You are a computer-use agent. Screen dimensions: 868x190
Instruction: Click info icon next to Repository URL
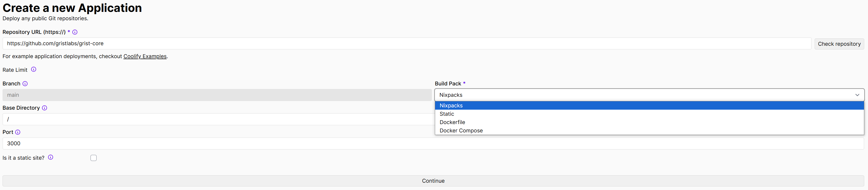click(x=75, y=32)
